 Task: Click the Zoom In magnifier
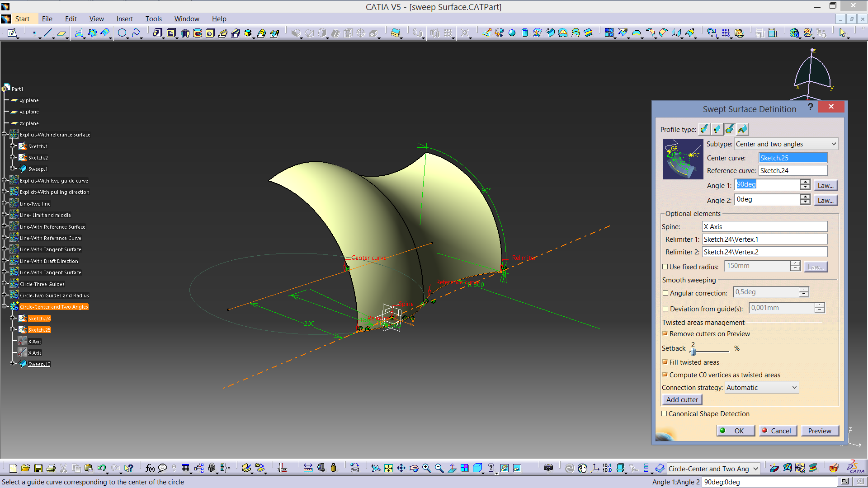(426, 468)
